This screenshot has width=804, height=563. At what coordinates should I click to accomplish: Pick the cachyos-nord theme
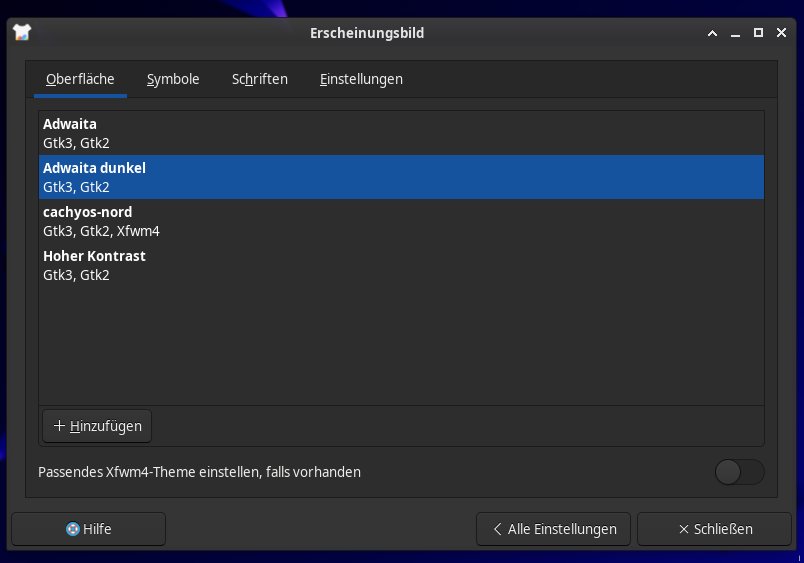pyautogui.click(x=401, y=221)
